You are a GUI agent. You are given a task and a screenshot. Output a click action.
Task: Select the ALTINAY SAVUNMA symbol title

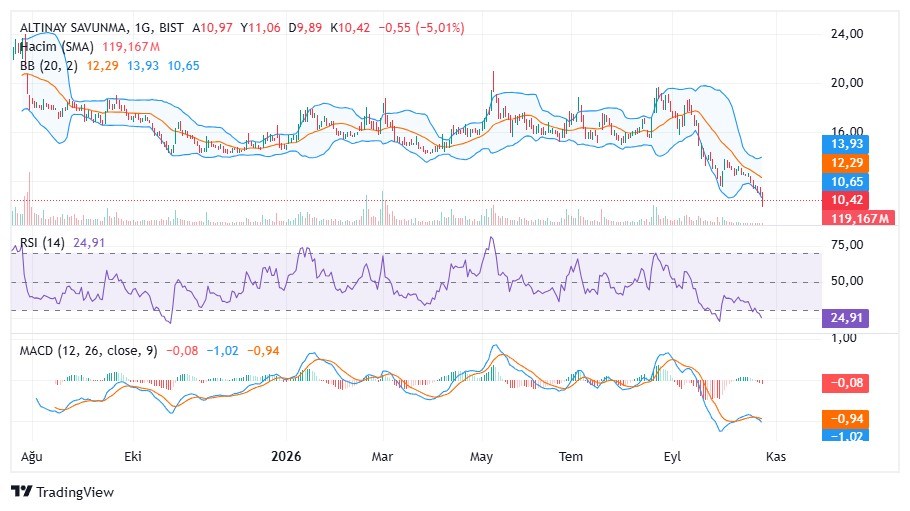pyautogui.click(x=74, y=27)
